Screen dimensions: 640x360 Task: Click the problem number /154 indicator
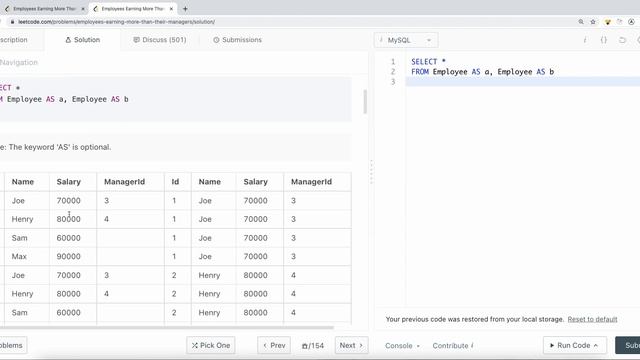(x=313, y=346)
